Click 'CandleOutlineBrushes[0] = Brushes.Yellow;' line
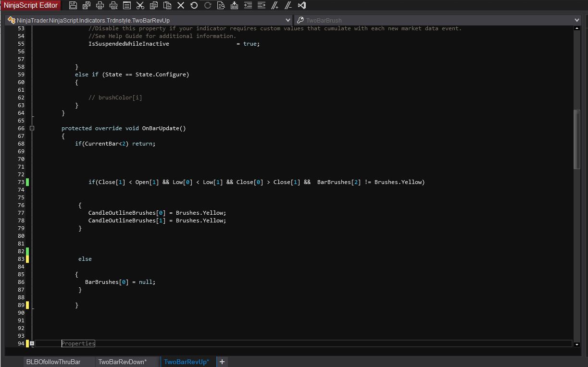The image size is (588, 367). click(157, 213)
